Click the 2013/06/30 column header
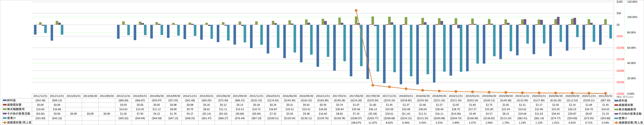This screenshot has width=644, height=125. click(90, 96)
